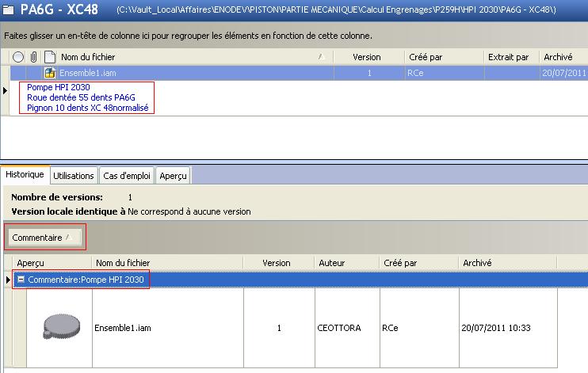The width and height of the screenshot is (588, 373).
Task: Open the Historique tab
Action: [x=25, y=175]
